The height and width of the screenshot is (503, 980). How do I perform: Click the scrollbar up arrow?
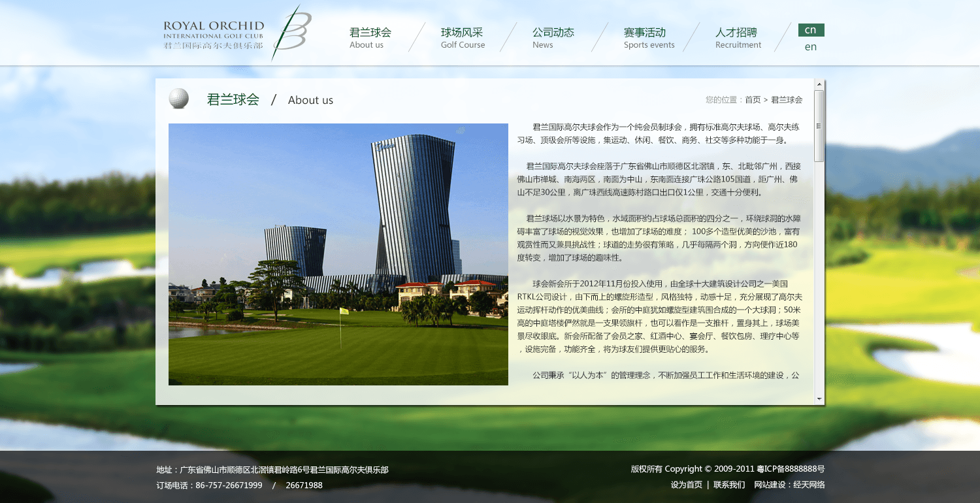819,84
